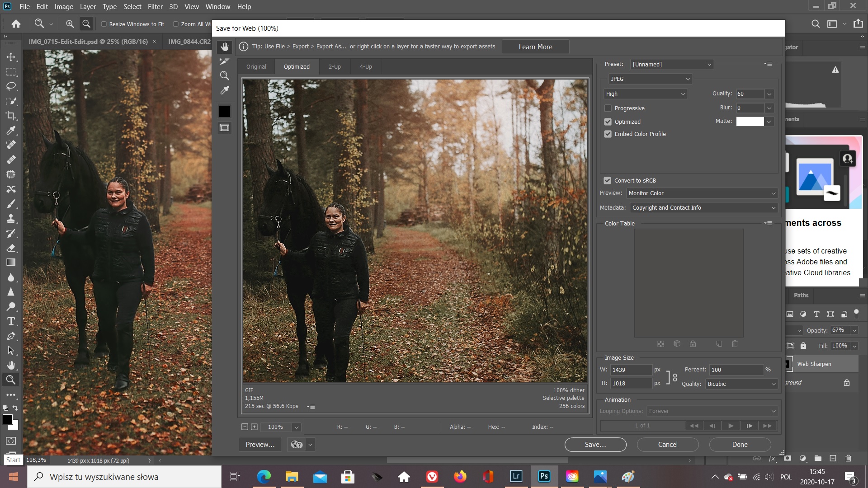
Task: Open the Looping Options dropdown set to Forever
Action: click(x=711, y=411)
